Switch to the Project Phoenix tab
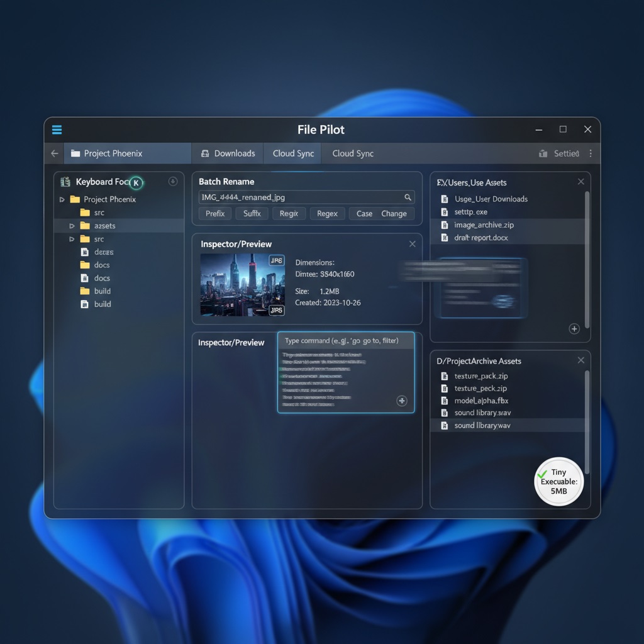 [x=127, y=153]
